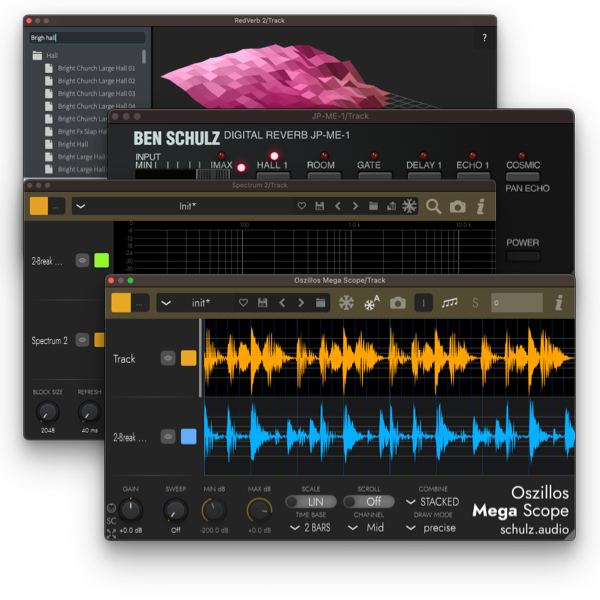Select Bright Church Large Hall 01 preset
Screen dimensions: 600x600
[95, 68]
